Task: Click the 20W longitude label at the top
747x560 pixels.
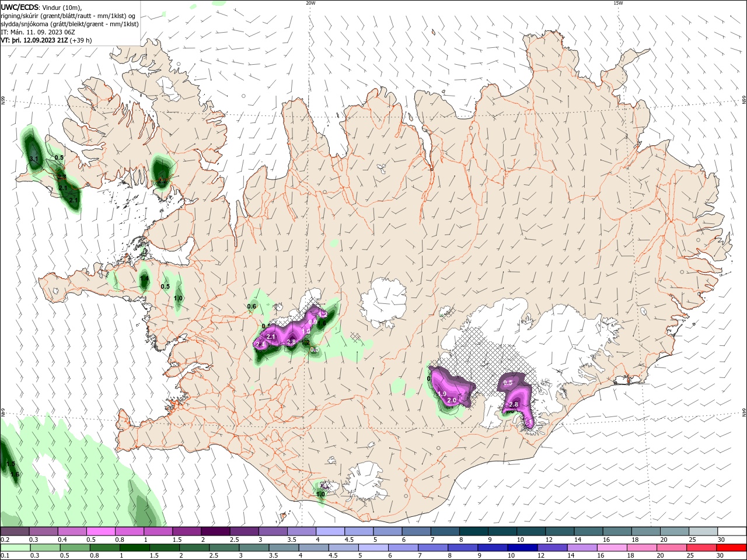Action: [x=310, y=3]
